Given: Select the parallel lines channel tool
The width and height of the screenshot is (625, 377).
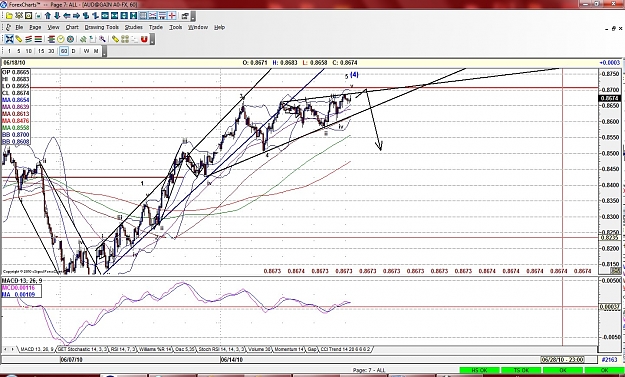Looking at the screenshot, I should [x=28, y=39].
